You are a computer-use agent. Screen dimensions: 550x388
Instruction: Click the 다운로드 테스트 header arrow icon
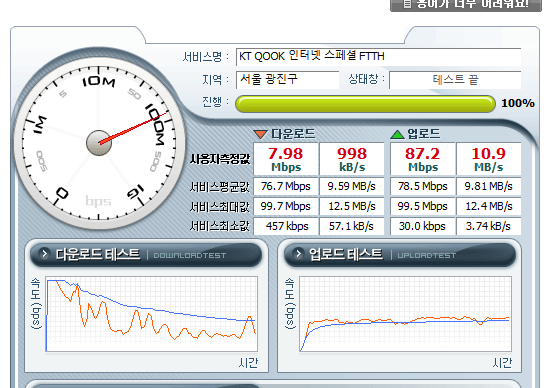[x=45, y=253]
